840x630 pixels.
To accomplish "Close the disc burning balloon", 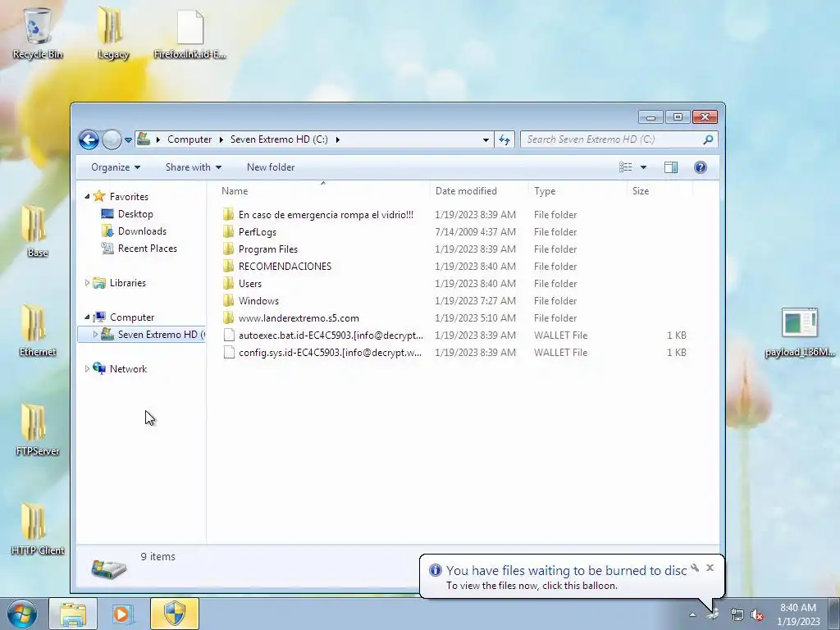I will point(710,568).
